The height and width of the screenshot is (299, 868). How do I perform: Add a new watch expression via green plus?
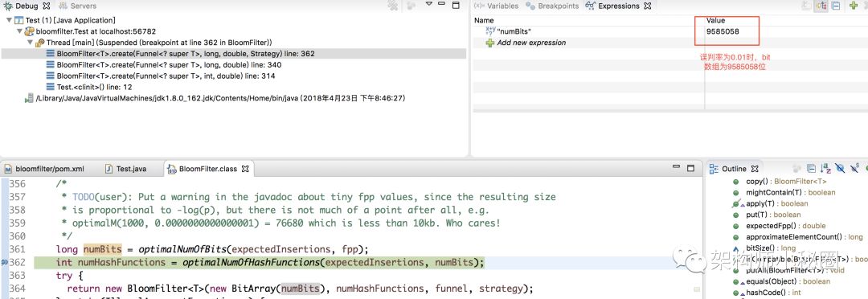point(854,6)
